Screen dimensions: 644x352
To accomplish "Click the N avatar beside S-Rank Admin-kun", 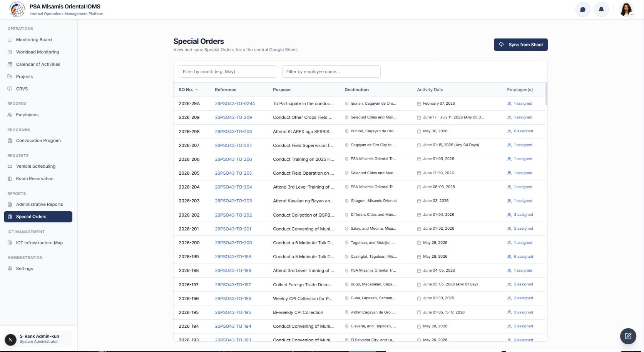I will [10, 339].
